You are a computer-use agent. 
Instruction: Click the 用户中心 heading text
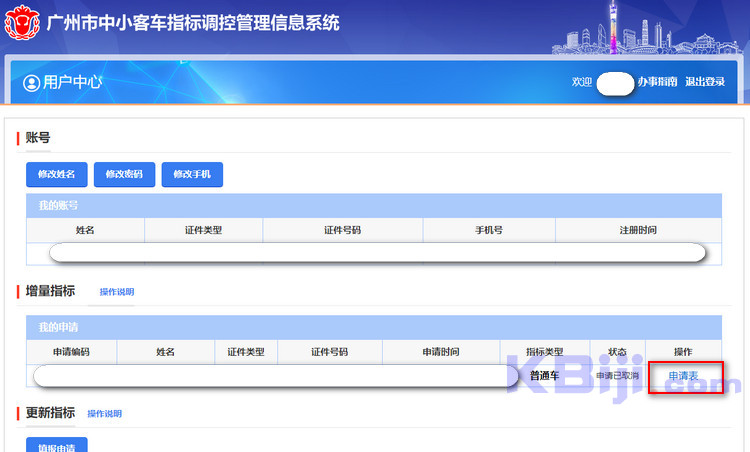click(x=72, y=83)
